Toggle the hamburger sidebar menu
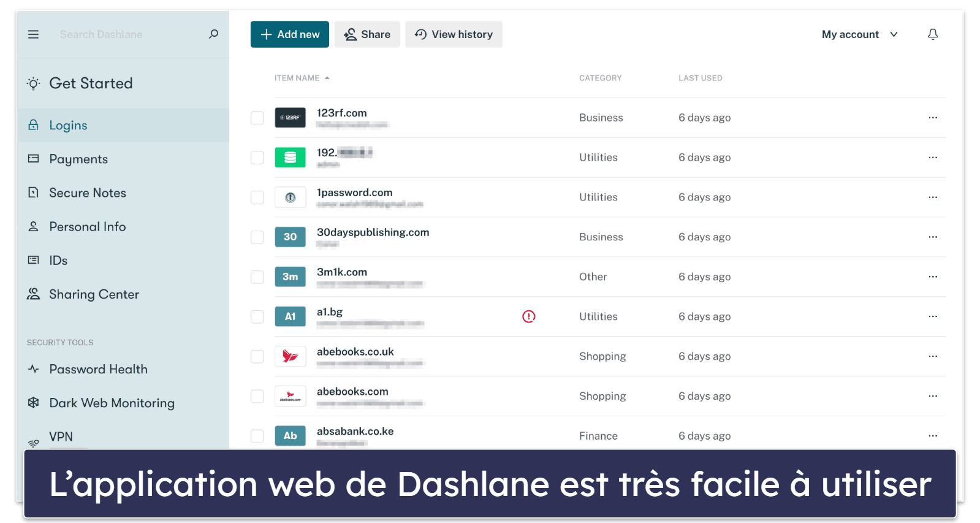The height and width of the screenshot is (523, 980). pos(33,34)
